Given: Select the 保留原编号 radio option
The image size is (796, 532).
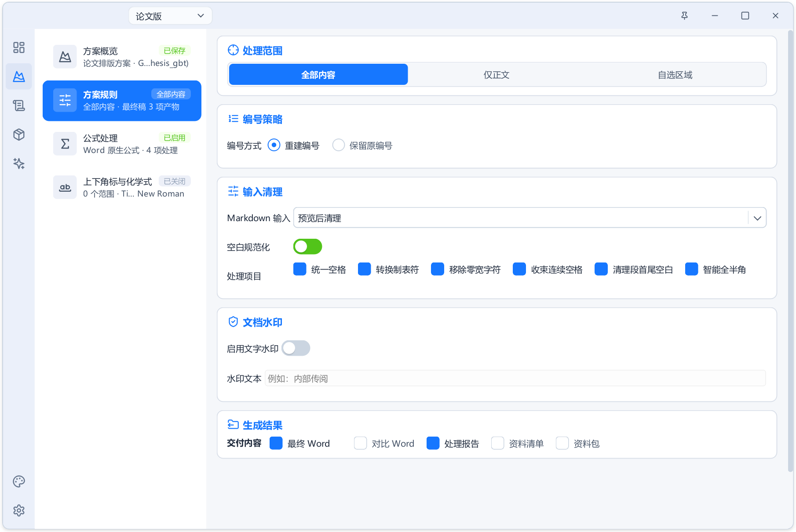Looking at the screenshot, I should pos(339,145).
